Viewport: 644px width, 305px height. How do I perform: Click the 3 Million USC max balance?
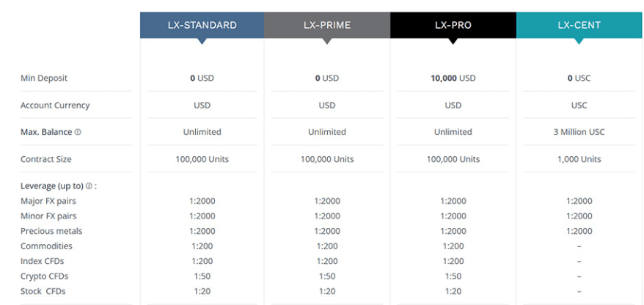pyautogui.click(x=579, y=132)
